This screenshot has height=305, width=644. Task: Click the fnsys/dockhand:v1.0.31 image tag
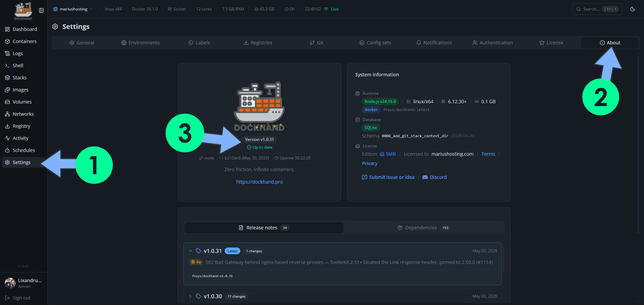click(212, 276)
